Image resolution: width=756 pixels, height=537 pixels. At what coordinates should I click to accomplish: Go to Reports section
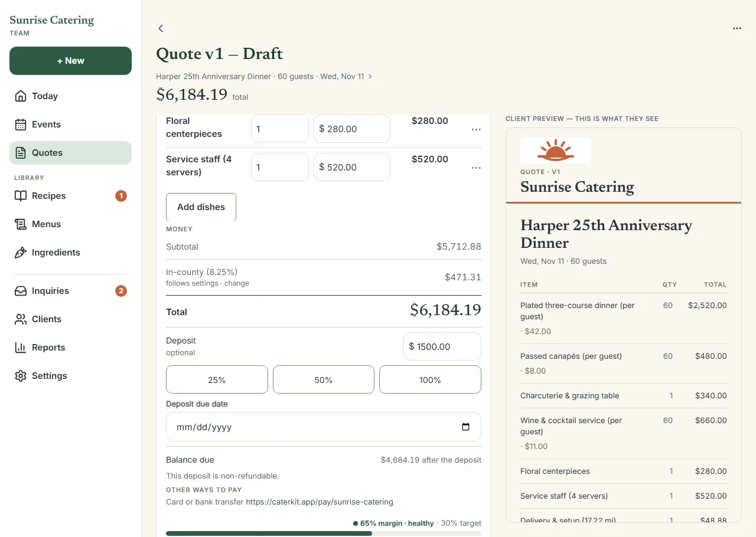[70, 348]
